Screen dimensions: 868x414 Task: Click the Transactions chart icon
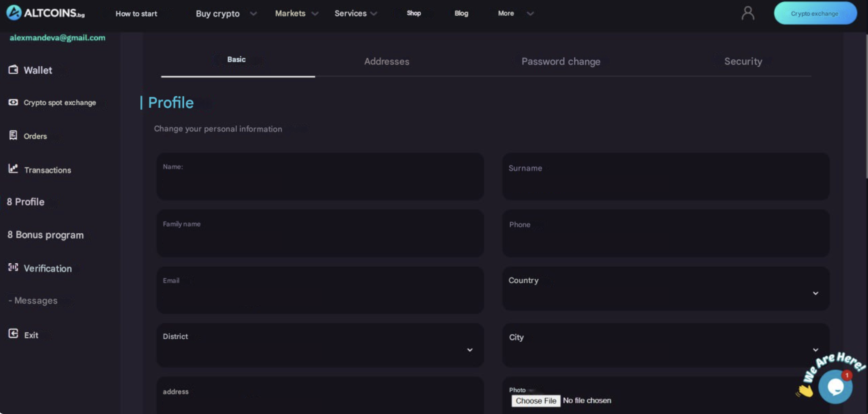[13, 168]
